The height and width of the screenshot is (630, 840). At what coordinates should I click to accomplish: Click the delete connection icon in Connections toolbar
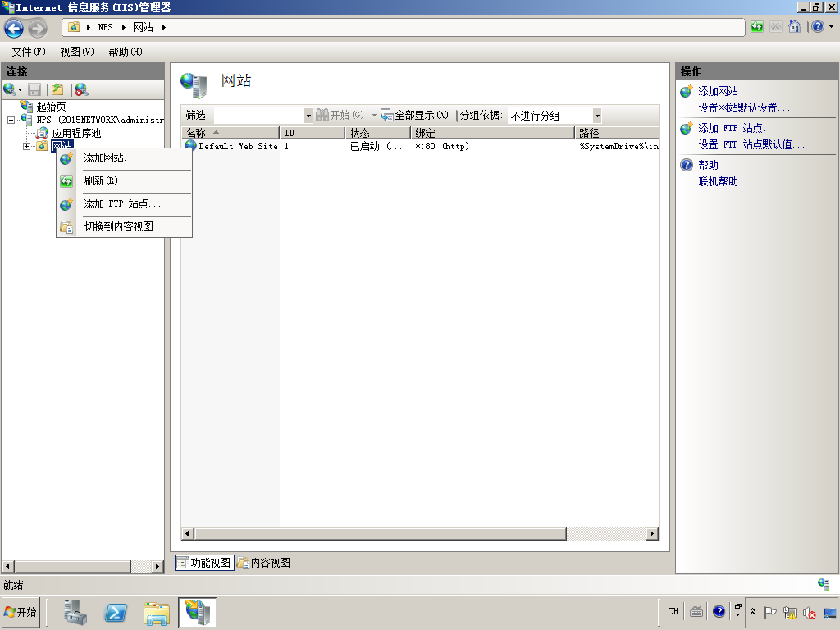[x=81, y=89]
